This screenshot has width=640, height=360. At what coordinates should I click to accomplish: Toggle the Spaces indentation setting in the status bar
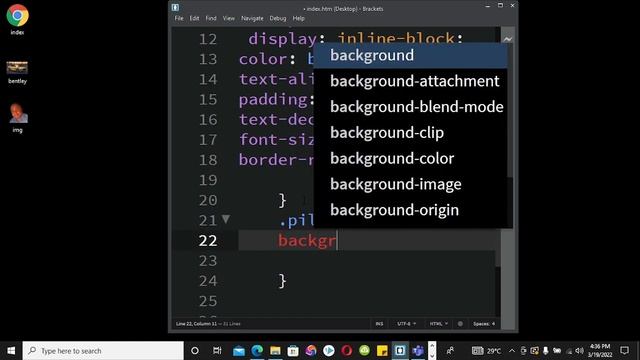coord(481,324)
